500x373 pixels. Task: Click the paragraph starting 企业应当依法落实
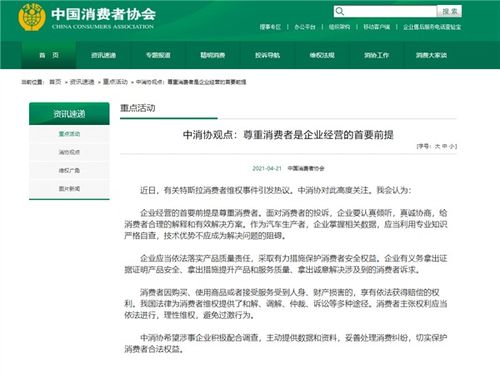tap(286, 264)
